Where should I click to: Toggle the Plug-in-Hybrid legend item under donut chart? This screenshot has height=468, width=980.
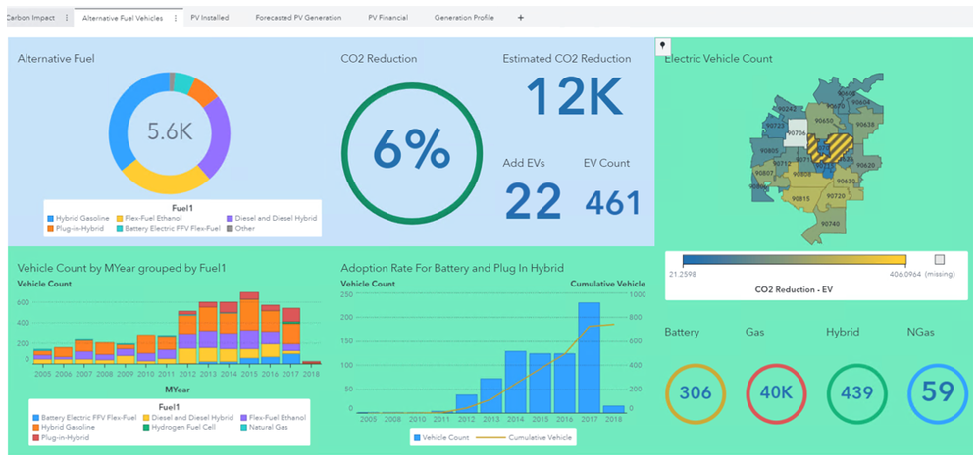click(50, 229)
